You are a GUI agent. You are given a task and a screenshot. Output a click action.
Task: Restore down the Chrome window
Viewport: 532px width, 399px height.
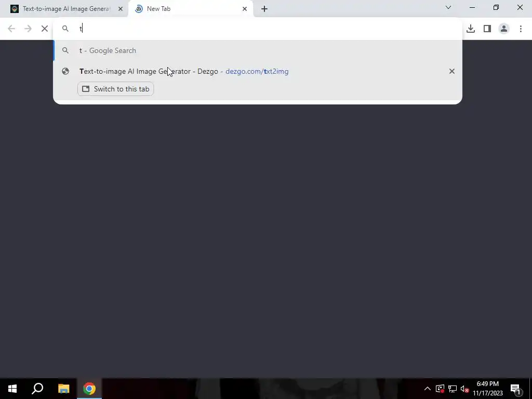point(496,7)
